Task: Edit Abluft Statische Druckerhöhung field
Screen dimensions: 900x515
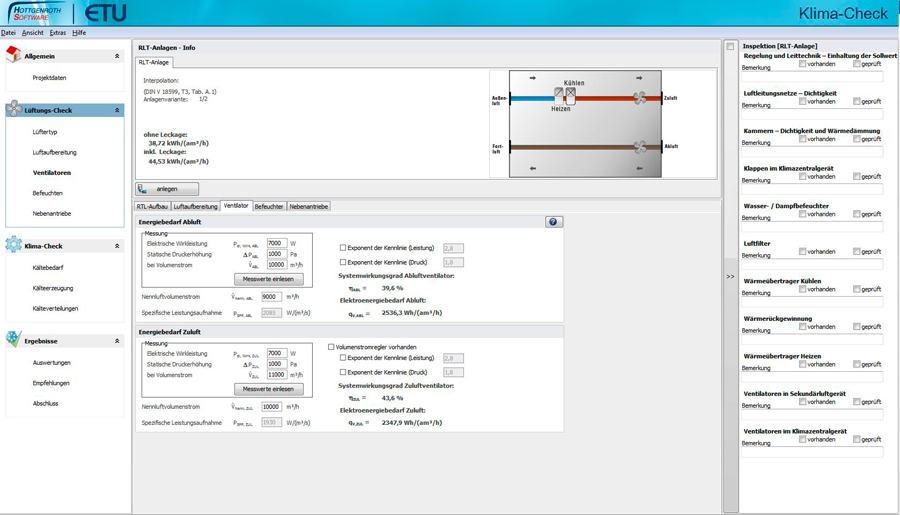Action: 277,254
